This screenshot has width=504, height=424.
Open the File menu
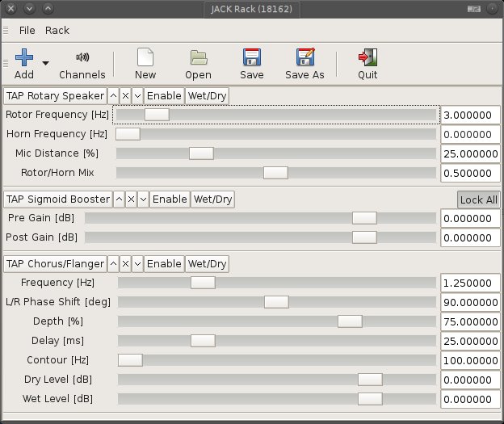(27, 31)
